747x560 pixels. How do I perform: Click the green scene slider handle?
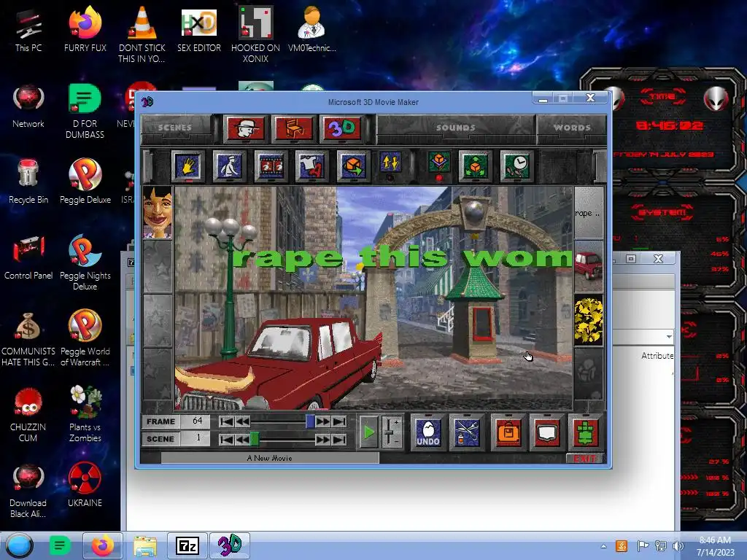pos(255,438)
